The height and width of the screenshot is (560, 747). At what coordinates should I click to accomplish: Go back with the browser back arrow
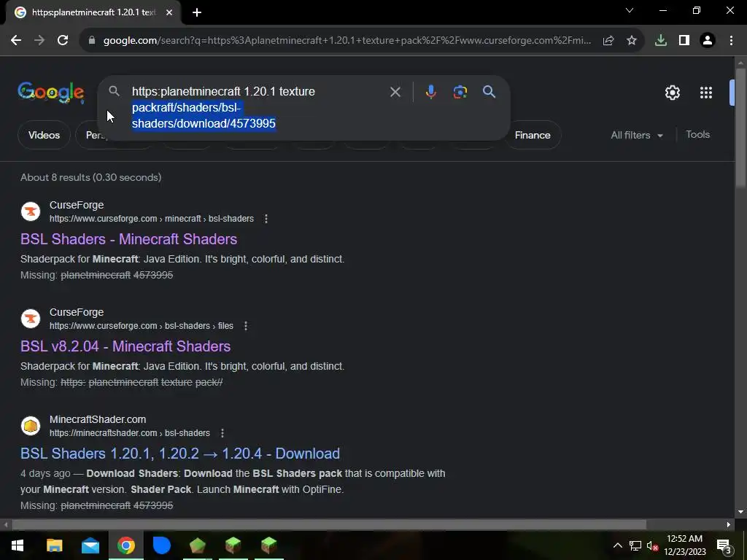tap(16, 41)
